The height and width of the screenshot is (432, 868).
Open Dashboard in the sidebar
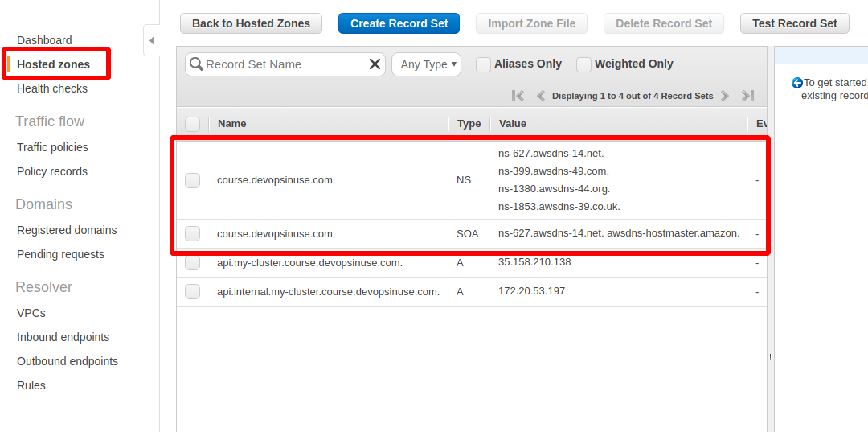click(x=44, y=40)
